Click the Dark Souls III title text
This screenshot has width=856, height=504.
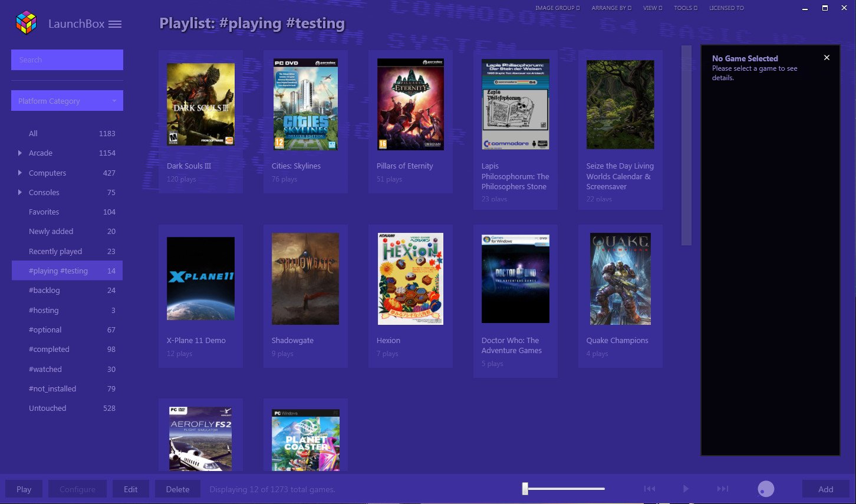click(189, 166)
